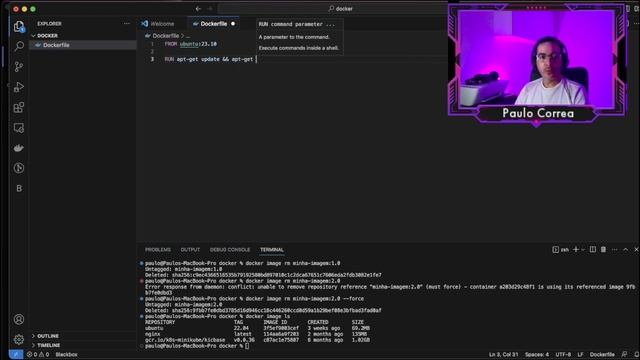Close the terminal panel
Screen dimensions: 640x360
[636, 249]
